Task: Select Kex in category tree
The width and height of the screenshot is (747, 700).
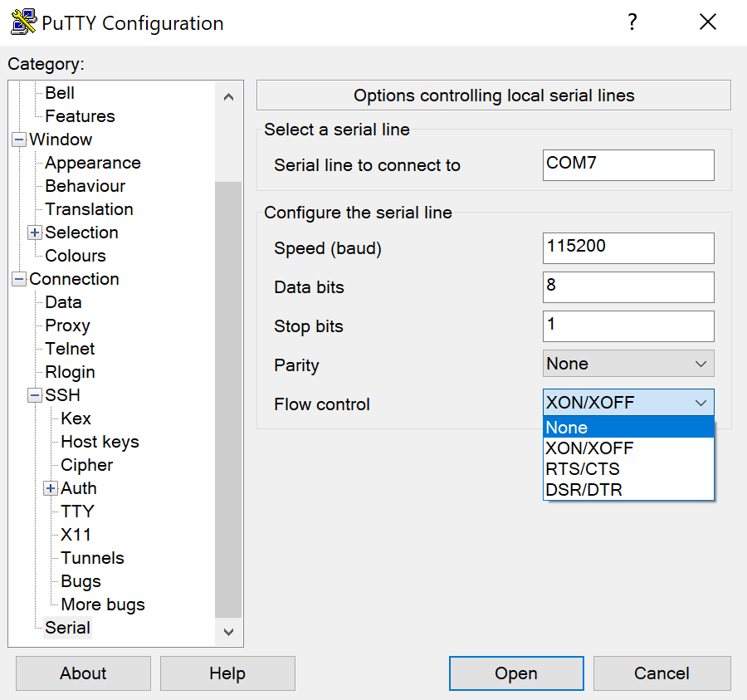Action: pyautogui.click(x=76, y=419)
